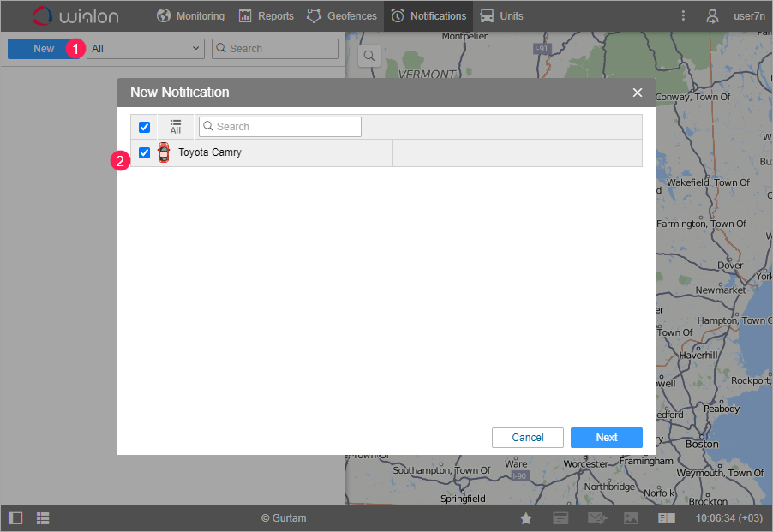Focus the dialog unit Search field
This screenshot has height=532, width=773.
280,127
